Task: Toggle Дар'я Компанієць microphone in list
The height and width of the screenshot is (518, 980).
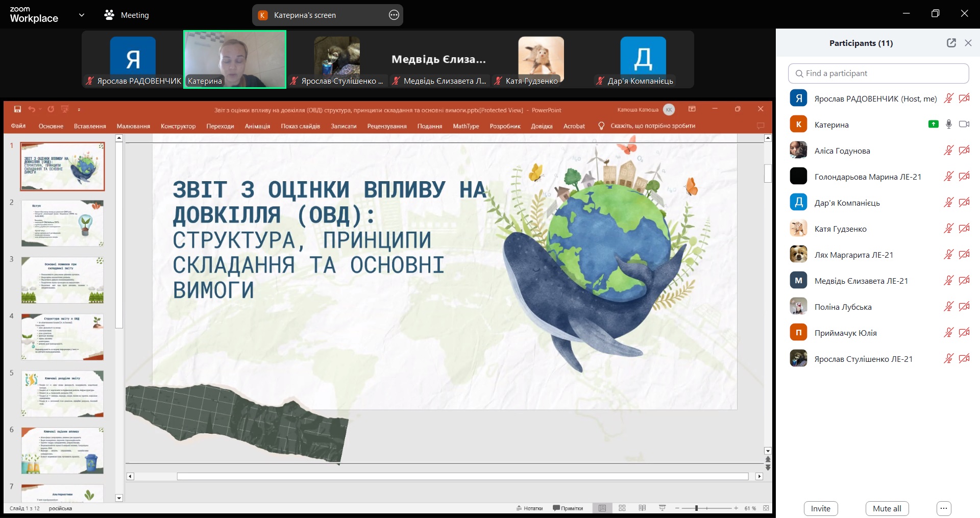Action: [x=948, y=202]
